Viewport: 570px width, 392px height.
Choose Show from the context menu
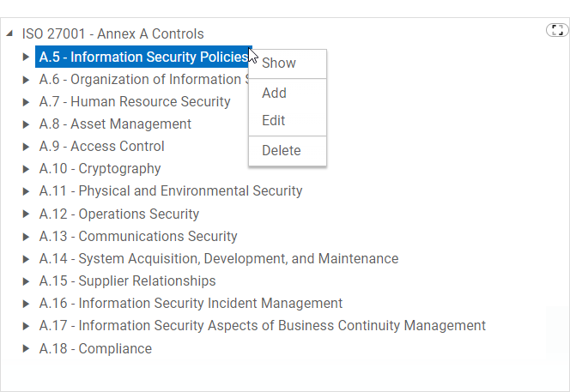[279, 63]
